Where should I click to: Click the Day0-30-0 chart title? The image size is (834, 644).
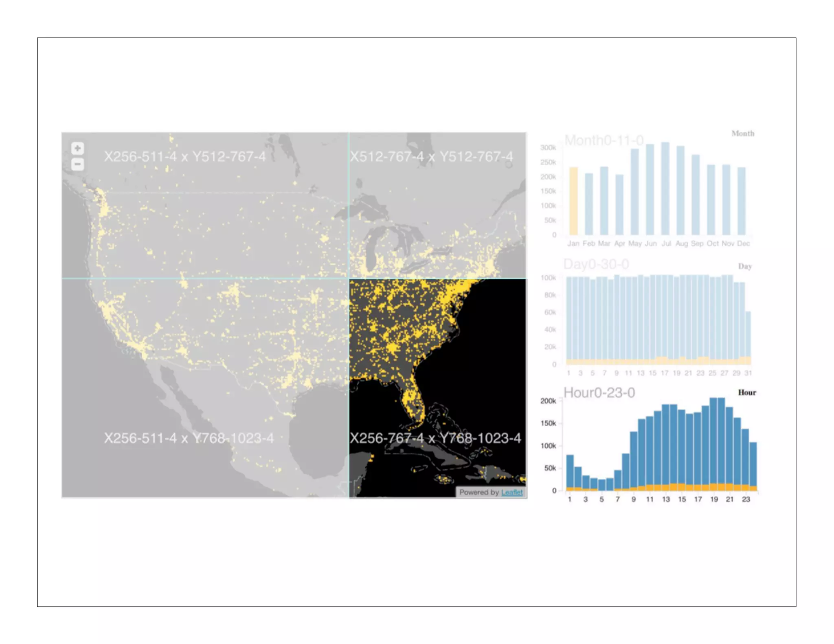(596, 264)
